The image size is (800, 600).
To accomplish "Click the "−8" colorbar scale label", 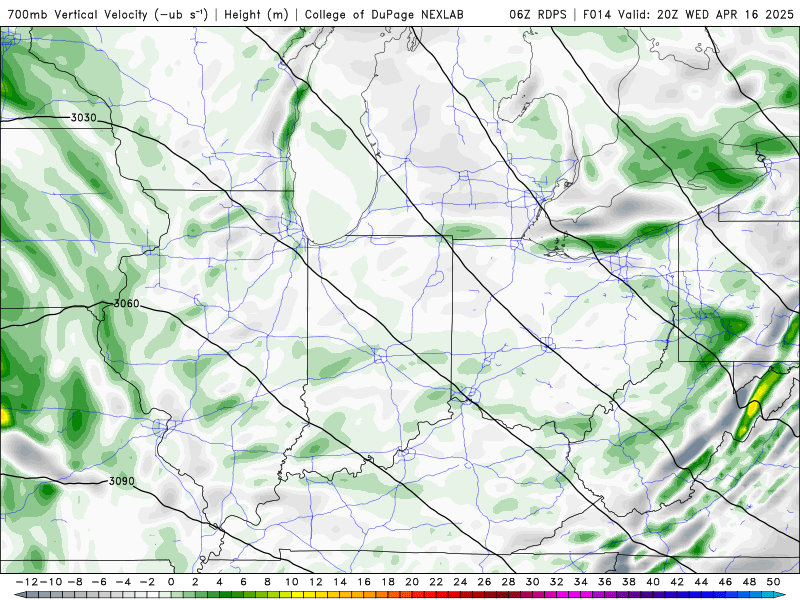I will coord(74,582).
